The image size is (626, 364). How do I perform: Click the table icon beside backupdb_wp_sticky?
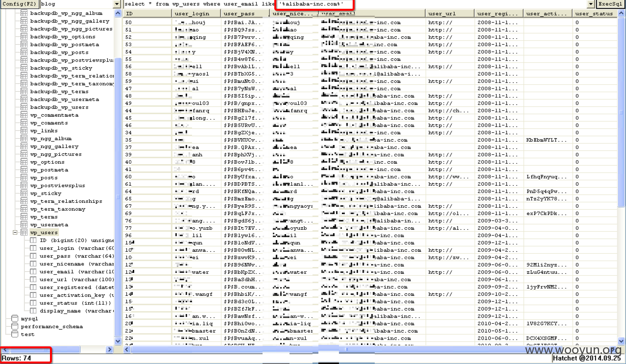(x=24, y=68)
